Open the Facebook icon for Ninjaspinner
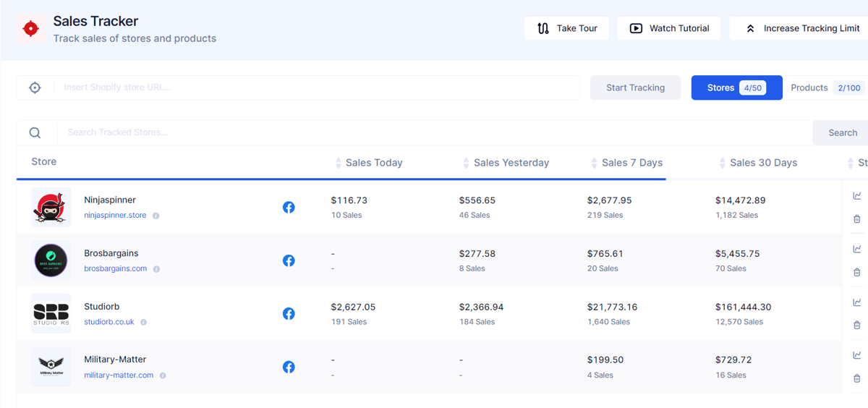Viewport: 868px width, 408px height. (289, 208)
